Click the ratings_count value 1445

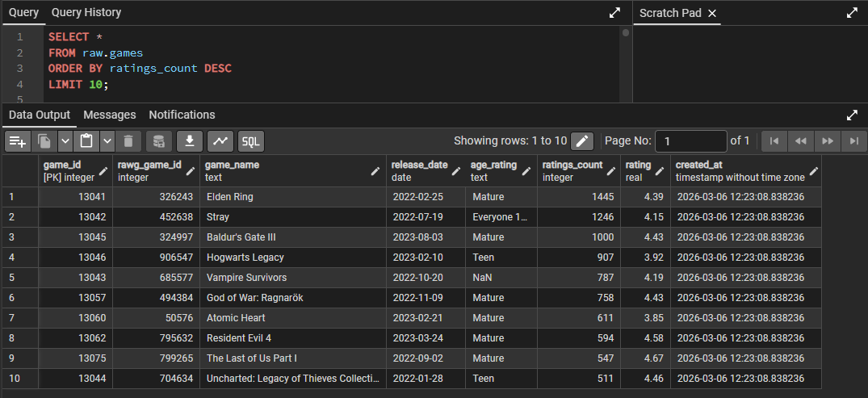point(578,197)
